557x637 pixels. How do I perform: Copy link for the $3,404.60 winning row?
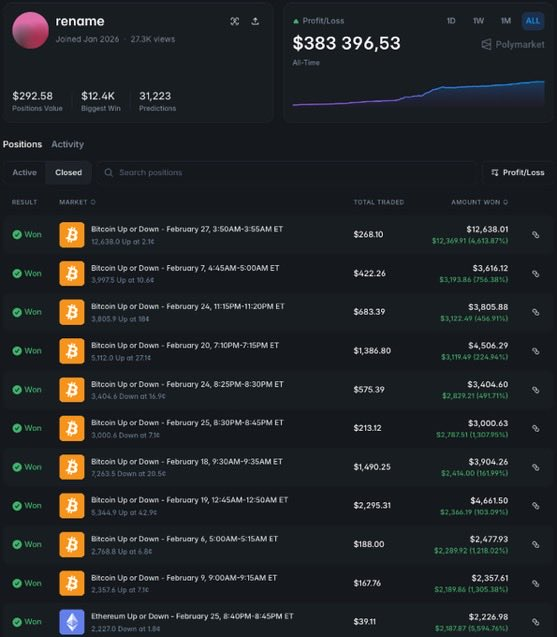[x=536, y=390]
